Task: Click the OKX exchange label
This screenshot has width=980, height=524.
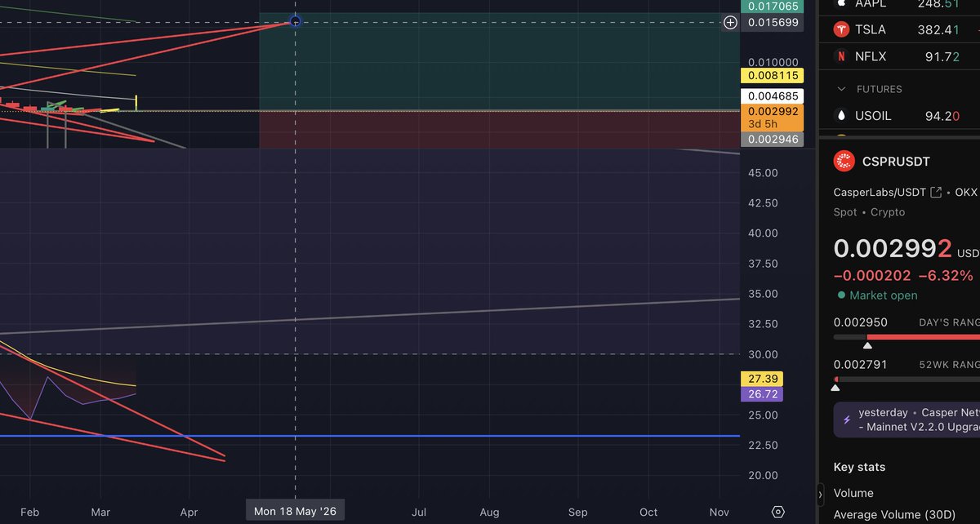Action: click(967, 193)
